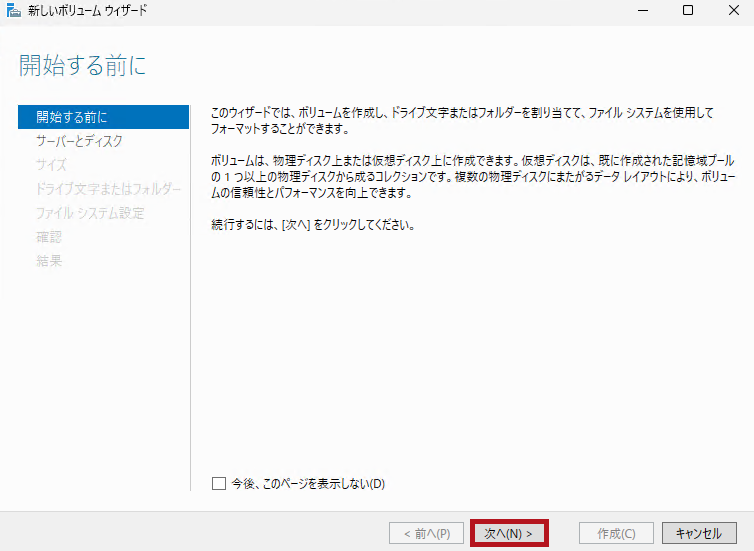Click the large 開始する前に page heading

(83, 67)
